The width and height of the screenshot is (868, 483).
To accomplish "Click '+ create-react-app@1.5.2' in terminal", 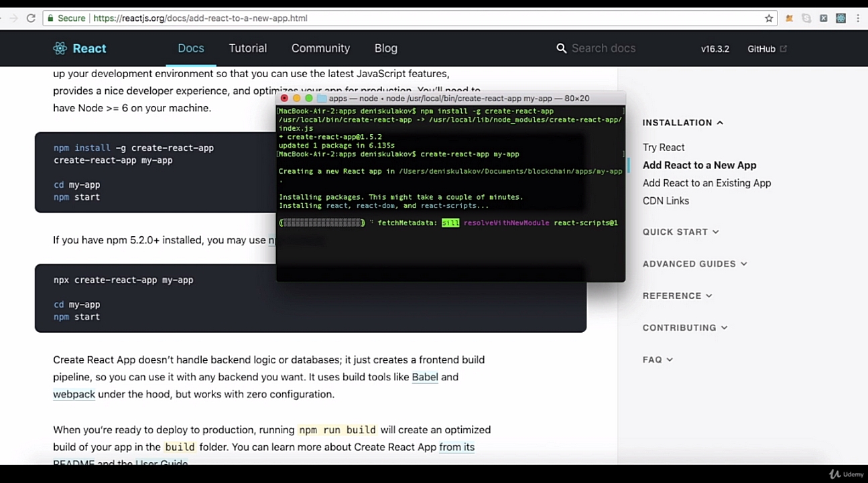I will point(330,137).
